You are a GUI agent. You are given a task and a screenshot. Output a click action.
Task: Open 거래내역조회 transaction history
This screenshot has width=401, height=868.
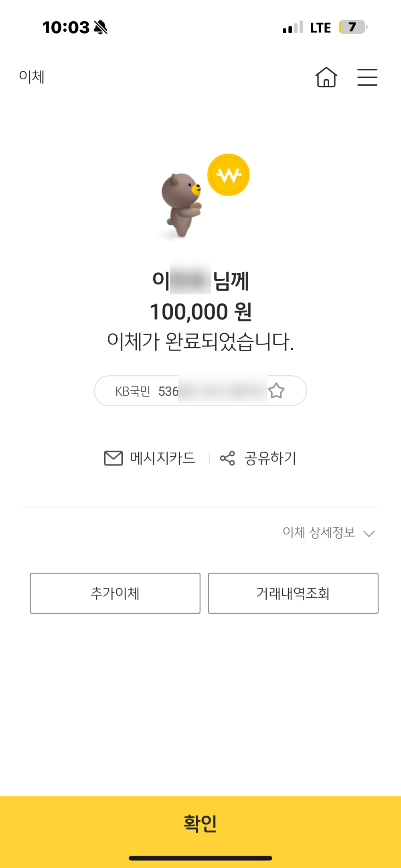point(293,593)
